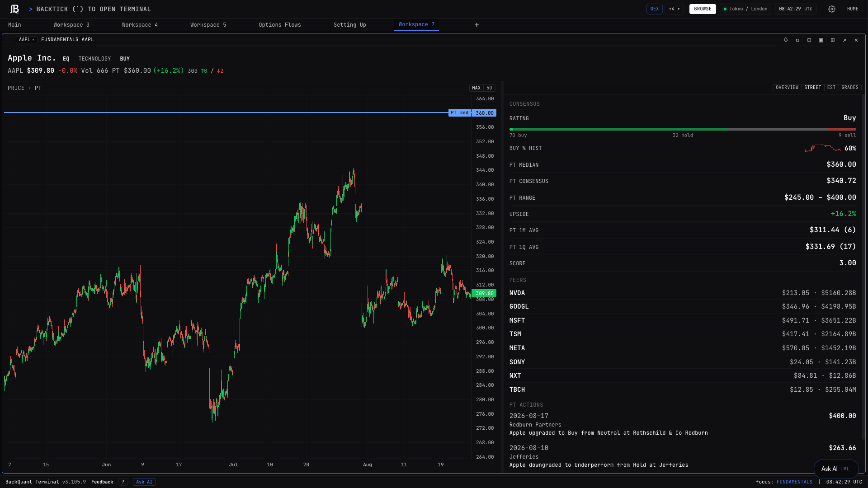Viewport: 868px width, 488px height.
Task: Click the SCORE value 3.00
Action: click(848, 263)
